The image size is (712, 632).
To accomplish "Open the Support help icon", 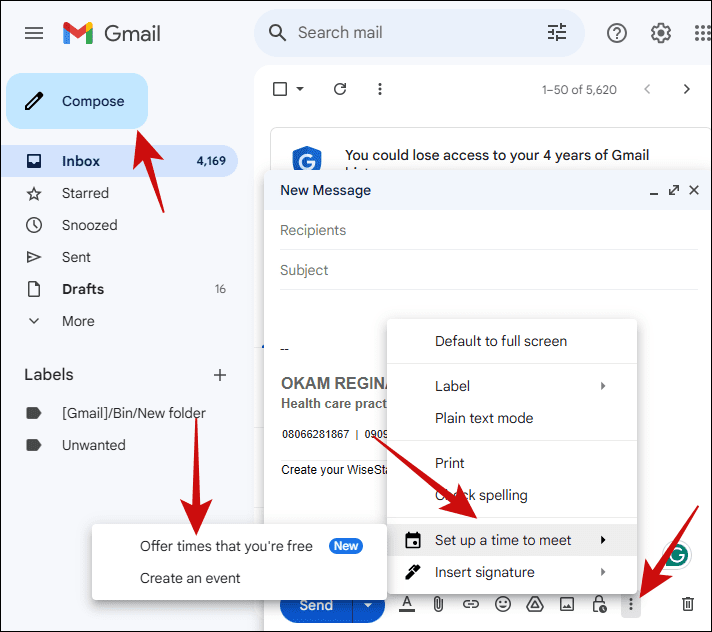I will click(x=617, y=33).
